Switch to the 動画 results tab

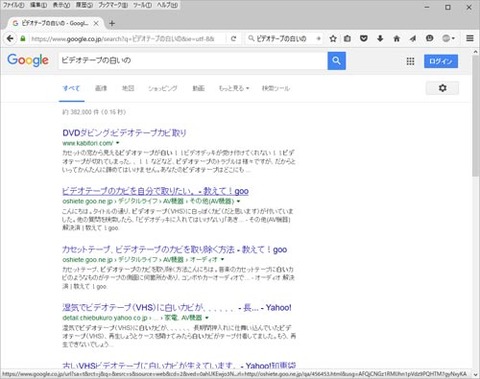(198, 88)
